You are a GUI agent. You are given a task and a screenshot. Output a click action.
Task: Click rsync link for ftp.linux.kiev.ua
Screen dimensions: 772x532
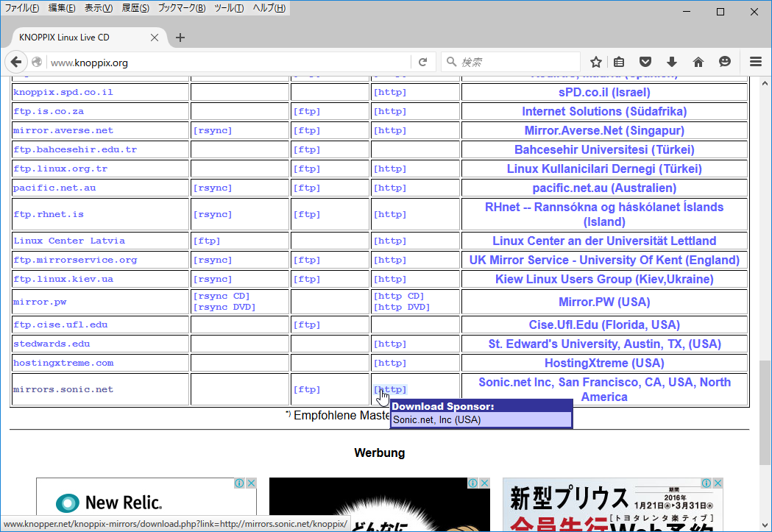pyautogui.click(x=212, y=279)
